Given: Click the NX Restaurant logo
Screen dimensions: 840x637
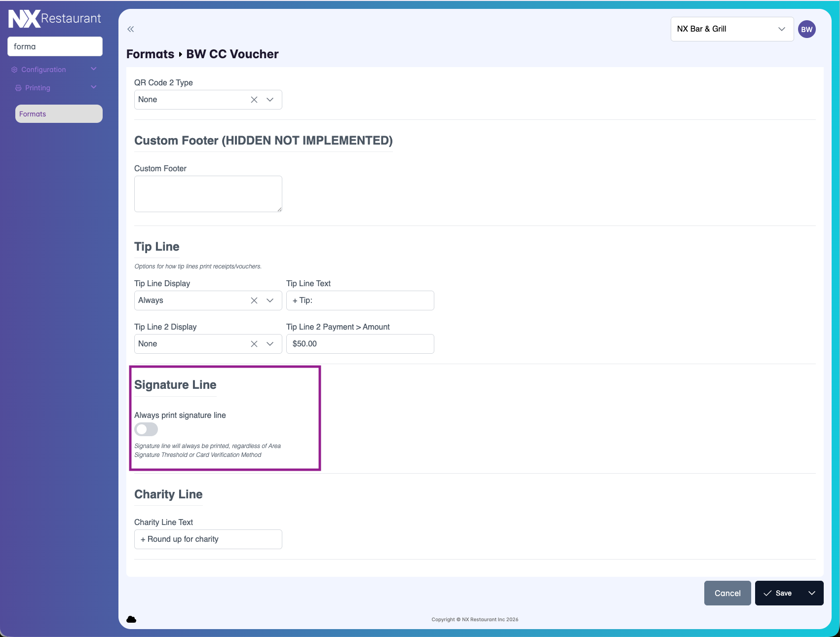Looking at the screenshot, I should [54, 19].
